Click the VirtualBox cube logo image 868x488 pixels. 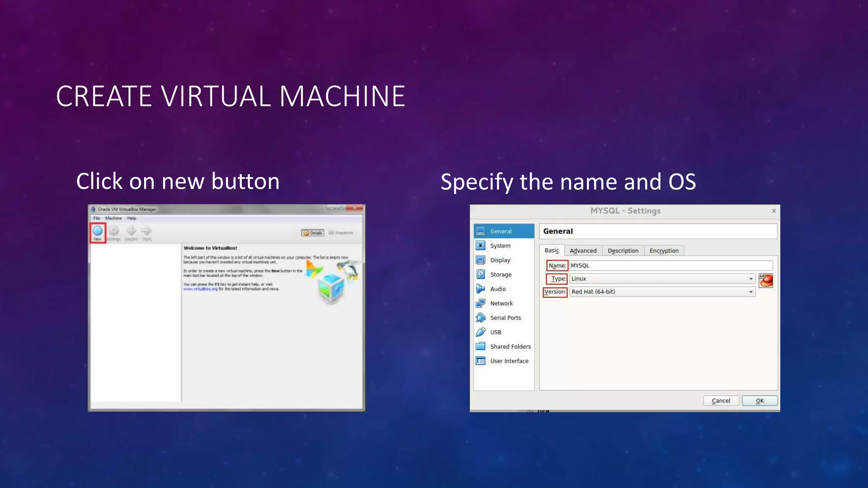(x=332, y=289)
